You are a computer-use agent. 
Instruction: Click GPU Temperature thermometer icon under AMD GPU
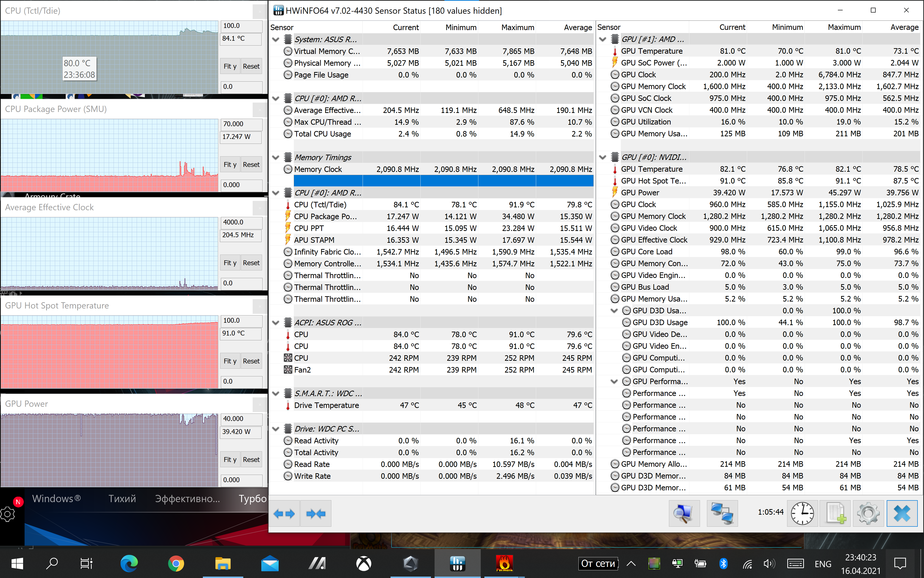(615, 51)
